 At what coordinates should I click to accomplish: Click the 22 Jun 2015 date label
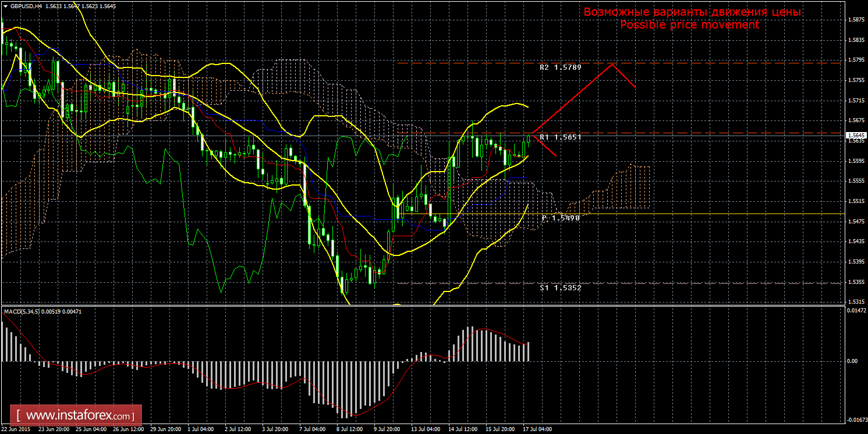click(17, 430)
